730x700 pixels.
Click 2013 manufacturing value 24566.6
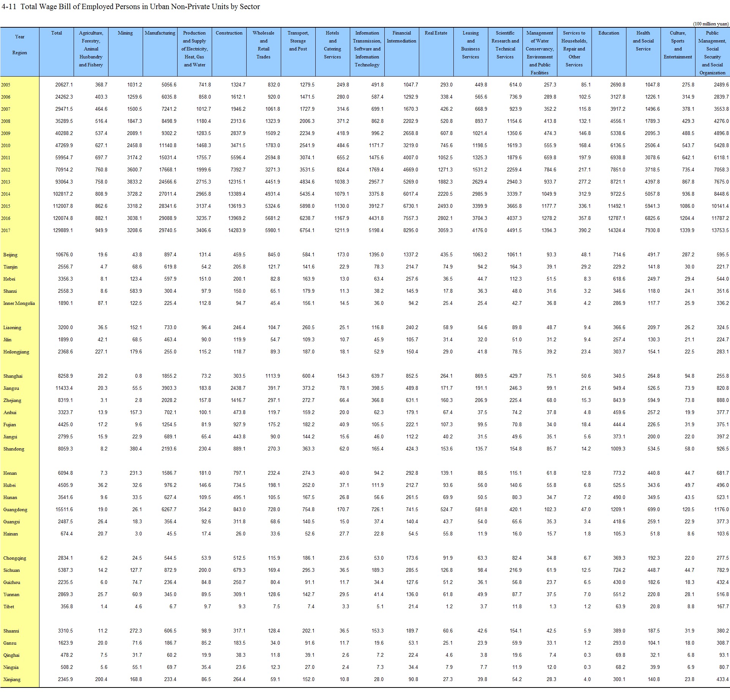pyautogui.click(x=168, y=182)
